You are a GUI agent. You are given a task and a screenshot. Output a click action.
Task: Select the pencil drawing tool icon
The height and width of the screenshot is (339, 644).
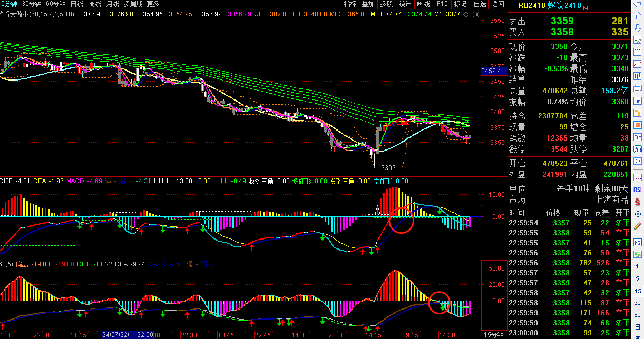638,226
